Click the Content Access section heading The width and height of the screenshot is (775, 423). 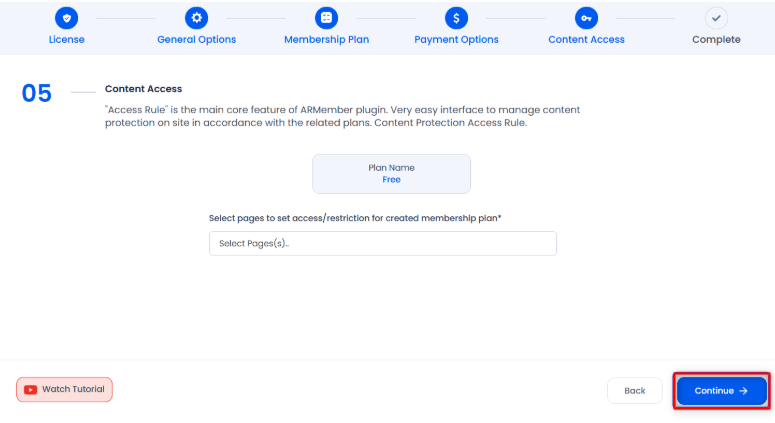pyautogui.click(x=143, y=89)
